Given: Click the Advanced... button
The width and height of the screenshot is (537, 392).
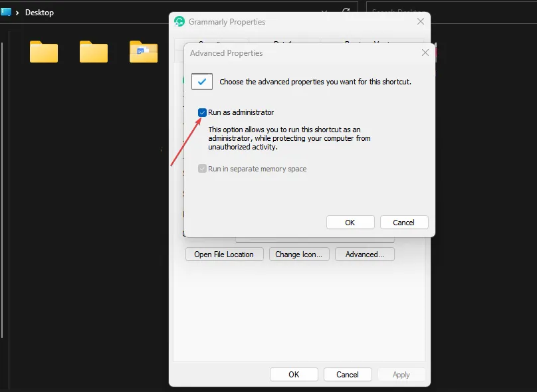Looking at the screenshot, I should click(364, 254).
